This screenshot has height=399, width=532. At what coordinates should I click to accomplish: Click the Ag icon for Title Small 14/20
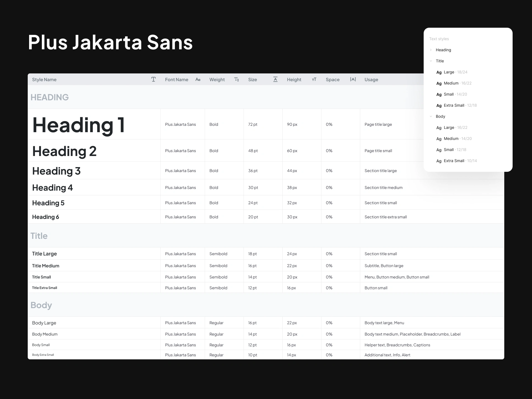click(x=439, y=94)
